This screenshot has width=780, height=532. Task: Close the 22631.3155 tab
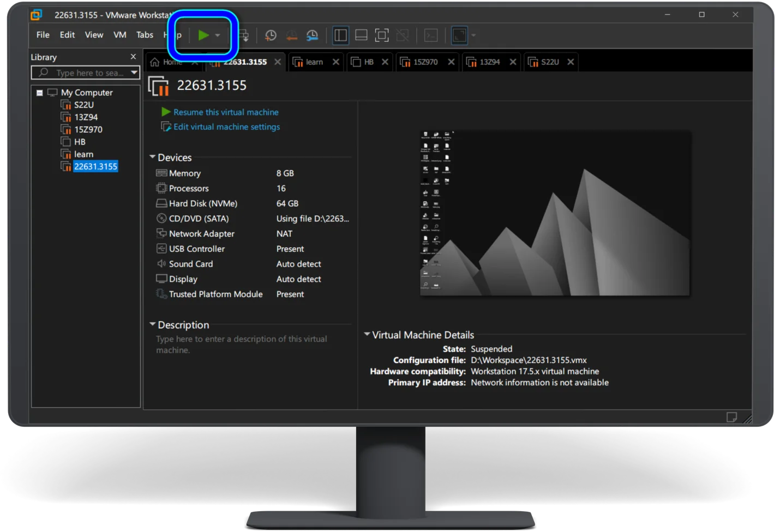(x=278, y=62)
